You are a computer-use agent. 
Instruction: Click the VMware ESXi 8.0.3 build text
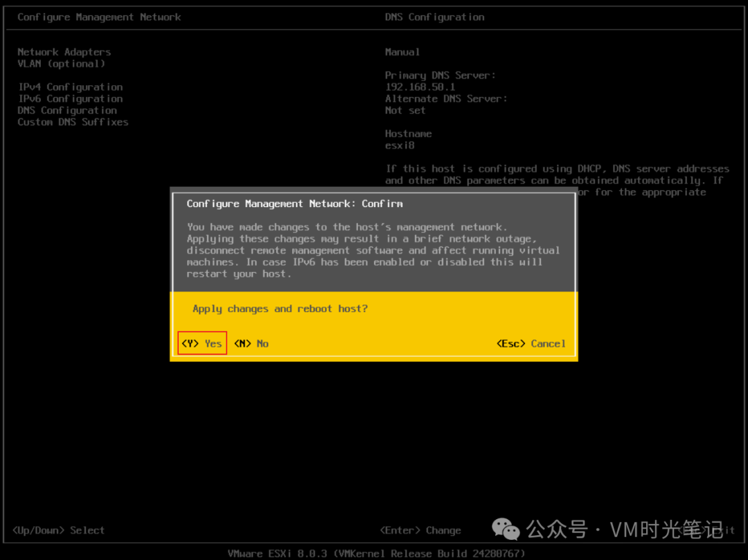click(376, 553)
